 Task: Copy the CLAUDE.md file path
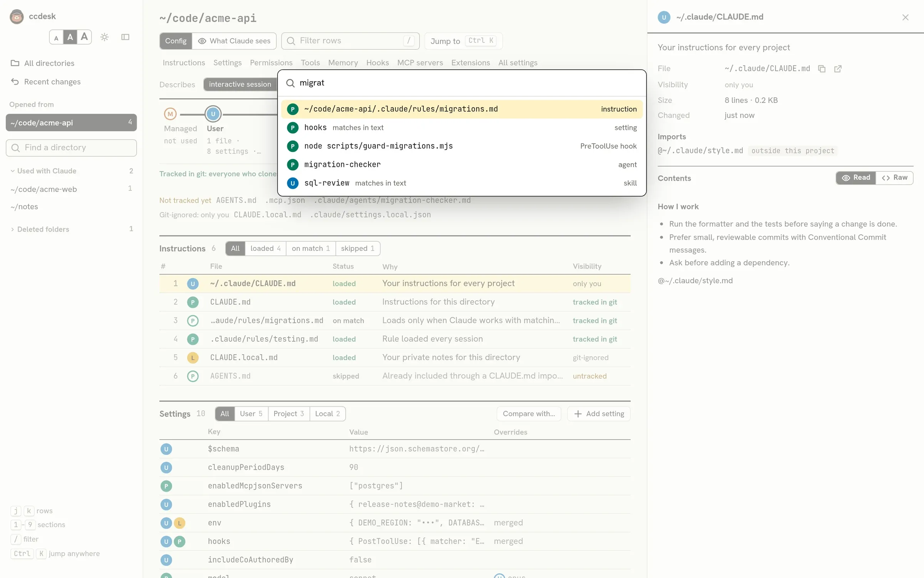coord(822,69)
